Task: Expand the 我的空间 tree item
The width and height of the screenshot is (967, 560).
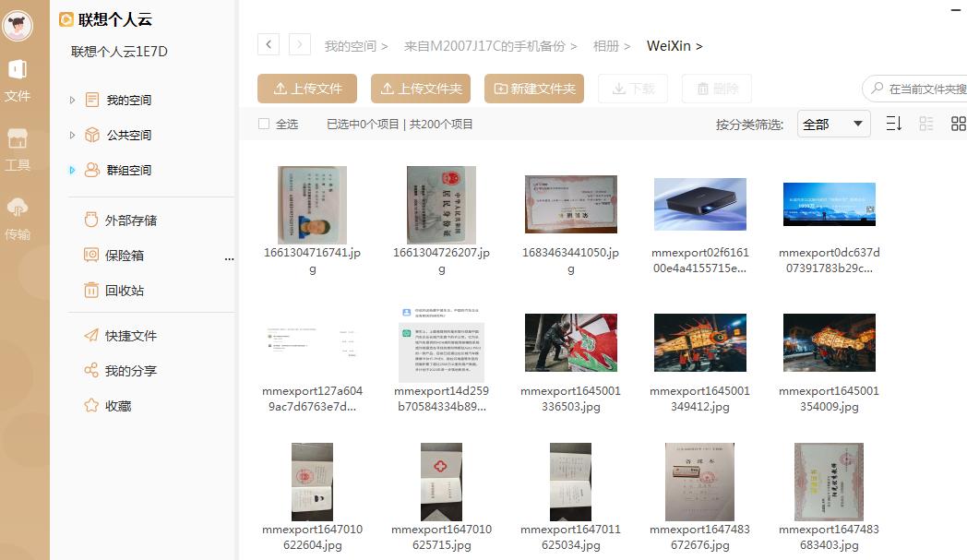Action: [x=72, y=100]
